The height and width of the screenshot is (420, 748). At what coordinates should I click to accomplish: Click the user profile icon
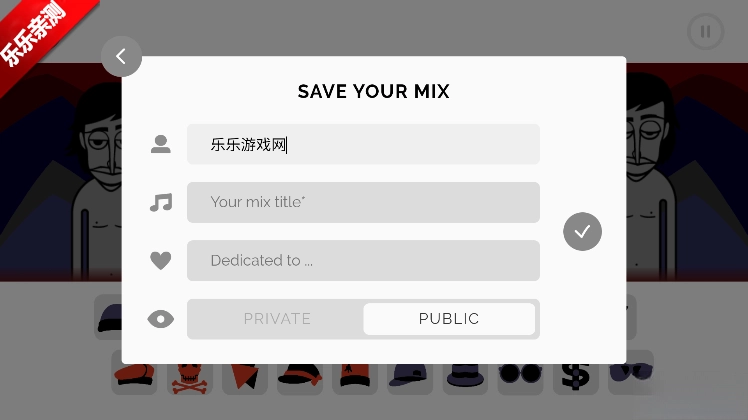click(160, 144)
